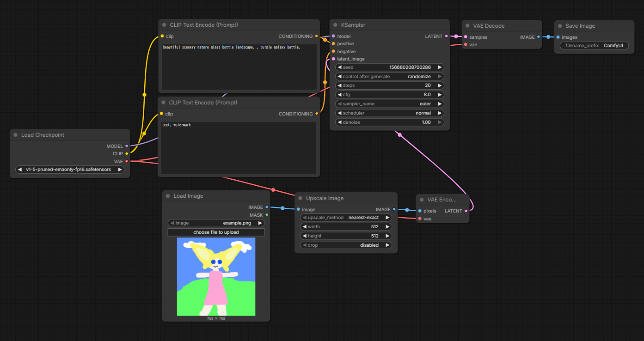Toggle the crop disabled setting

point(346,245)
